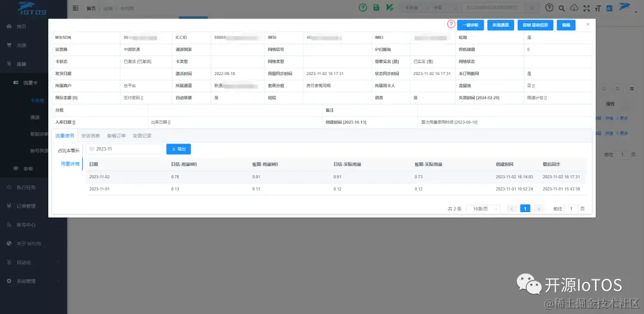This screenshot has width=644, height=314.
Task: Select the 占比&增长 side tab
Action: coord(68,151)
